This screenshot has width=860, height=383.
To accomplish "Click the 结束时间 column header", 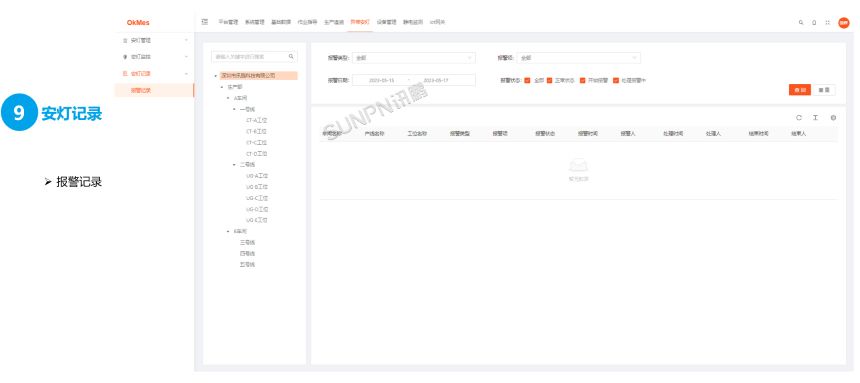I will tap(759, 133).
